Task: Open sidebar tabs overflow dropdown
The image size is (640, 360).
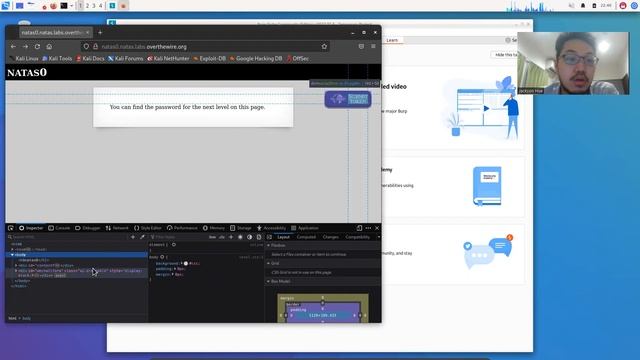Action: pos(378,237)
